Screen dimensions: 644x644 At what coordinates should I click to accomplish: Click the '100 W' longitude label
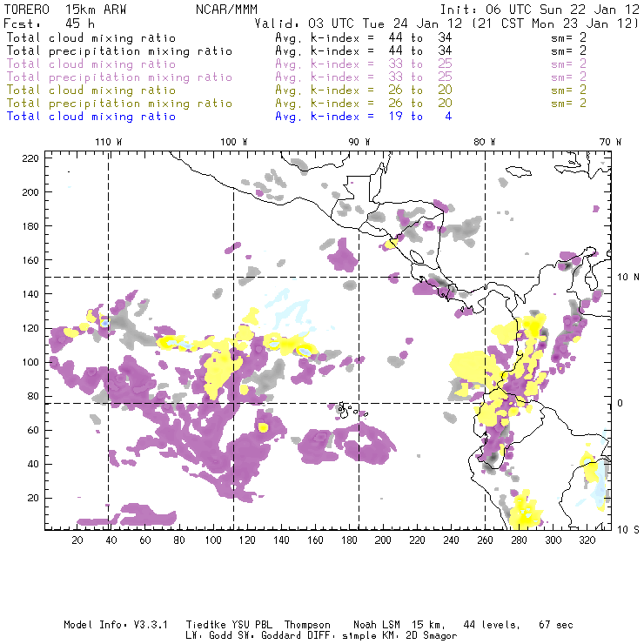pyautogui.click(x=234, y=142)
